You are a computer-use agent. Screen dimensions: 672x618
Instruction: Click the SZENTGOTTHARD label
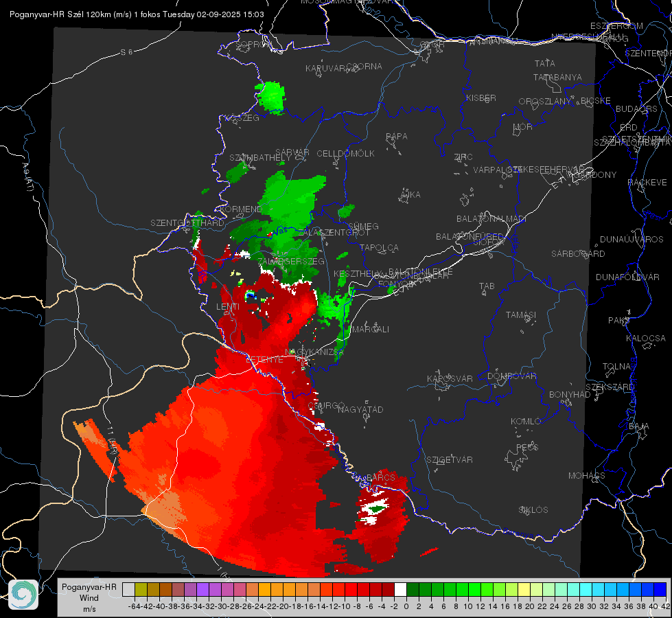(187, 223)
